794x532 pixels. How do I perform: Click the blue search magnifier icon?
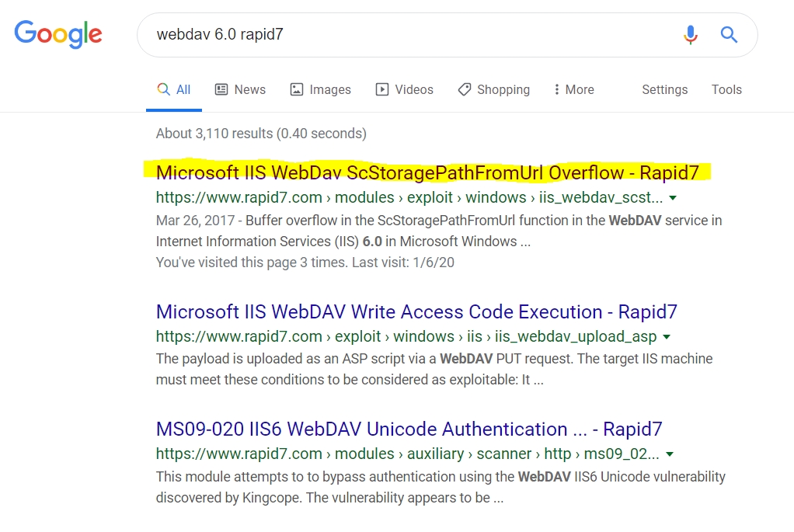tap(729, 35)
